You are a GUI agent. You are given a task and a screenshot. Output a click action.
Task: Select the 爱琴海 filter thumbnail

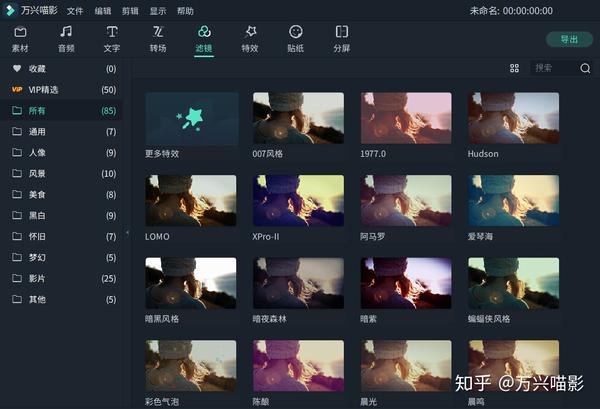pos(514,200)
